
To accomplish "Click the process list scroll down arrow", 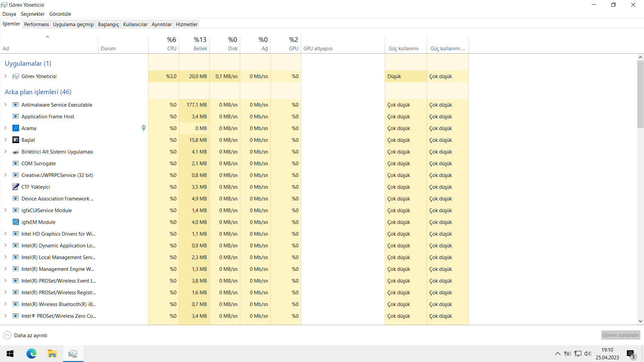I will pos(640,321).
